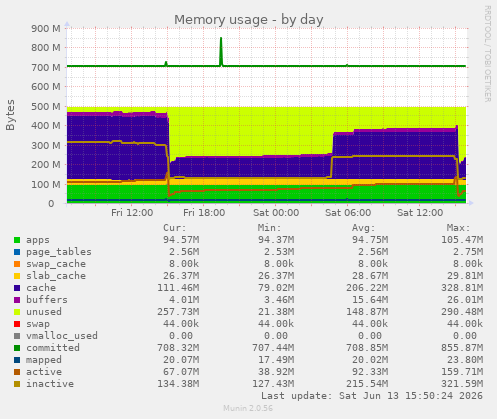Click the '300 M' y-axis tick label
This screenshot has height=419, width=497.
pyautogui.click(x=46, y=146)
